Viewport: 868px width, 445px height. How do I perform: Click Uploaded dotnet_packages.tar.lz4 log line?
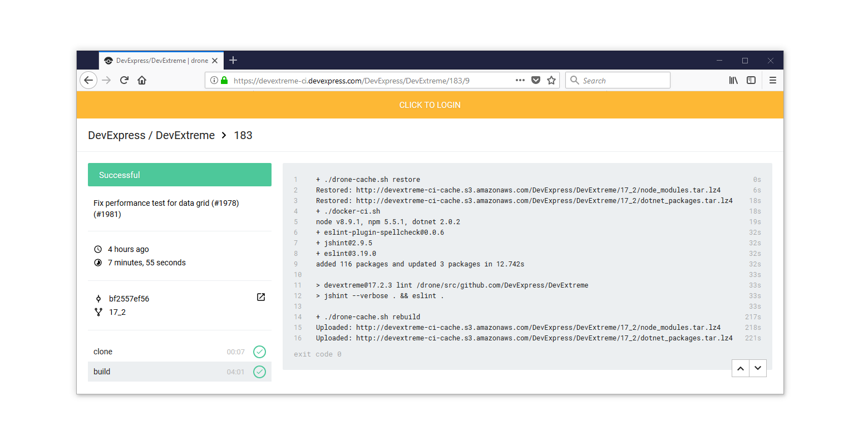pos(524,338)
